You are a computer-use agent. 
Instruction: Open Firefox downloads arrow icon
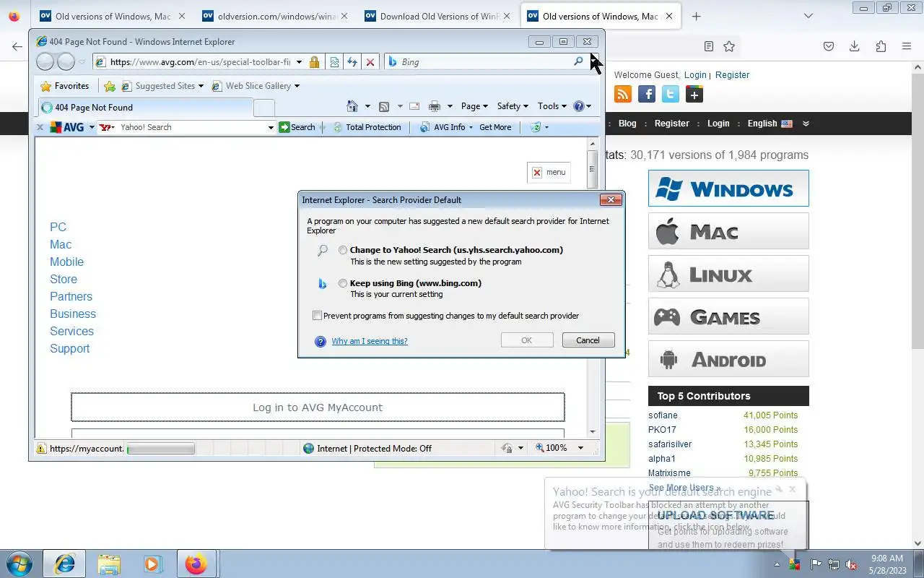click(854, 46)
